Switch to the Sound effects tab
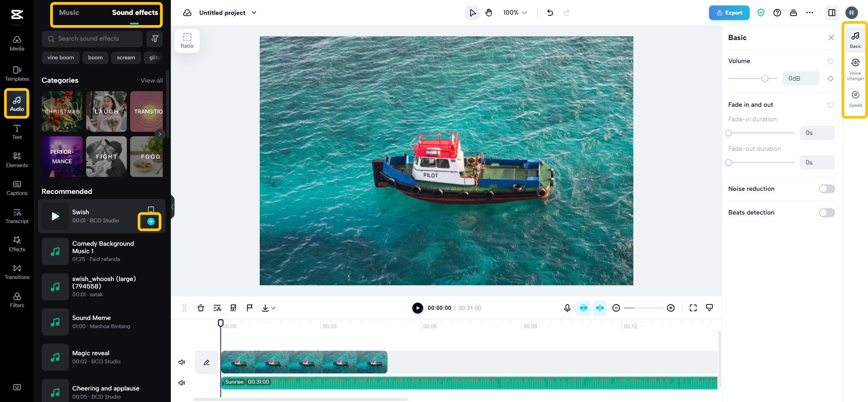The height and width of the screenshot is (402, 868). click(x=135, y=12)
